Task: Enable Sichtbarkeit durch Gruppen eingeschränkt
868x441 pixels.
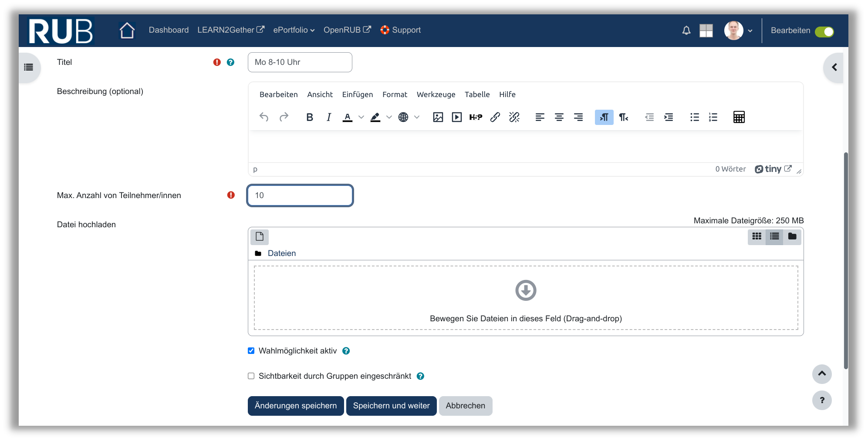Action: coord(251,376)
